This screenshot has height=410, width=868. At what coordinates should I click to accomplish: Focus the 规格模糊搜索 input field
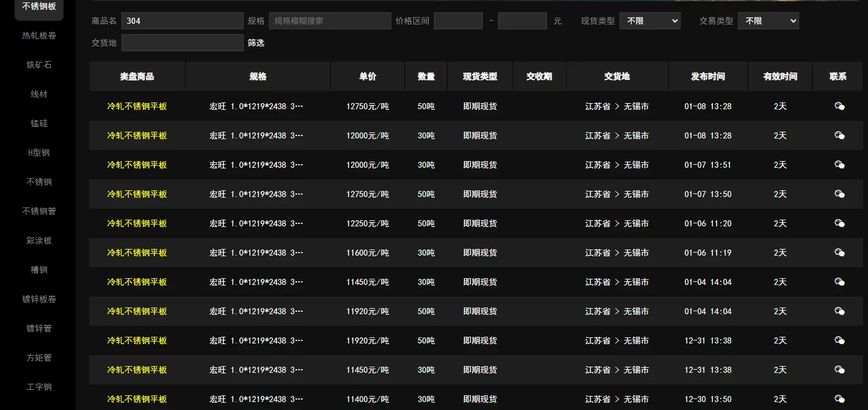point(330,21)
